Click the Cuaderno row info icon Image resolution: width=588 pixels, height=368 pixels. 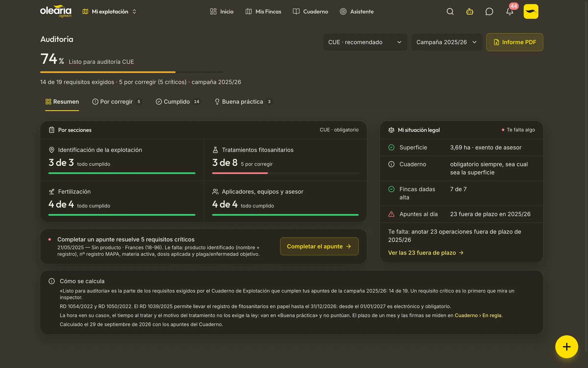point(391,164)
